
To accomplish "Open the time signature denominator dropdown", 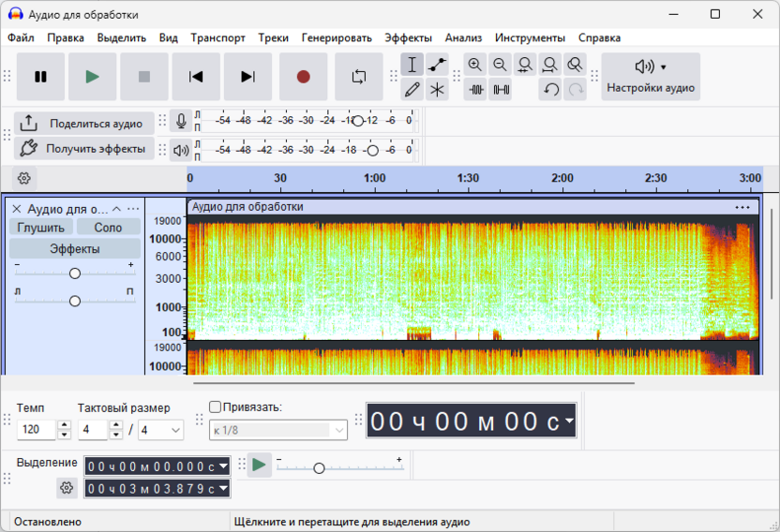I will pos(160,430).
